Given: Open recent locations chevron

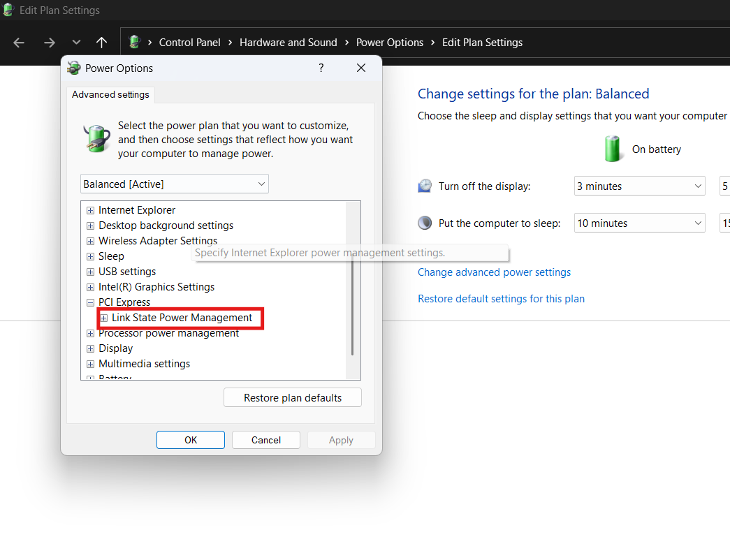Looking at the screenshot, I should point(76,43).
